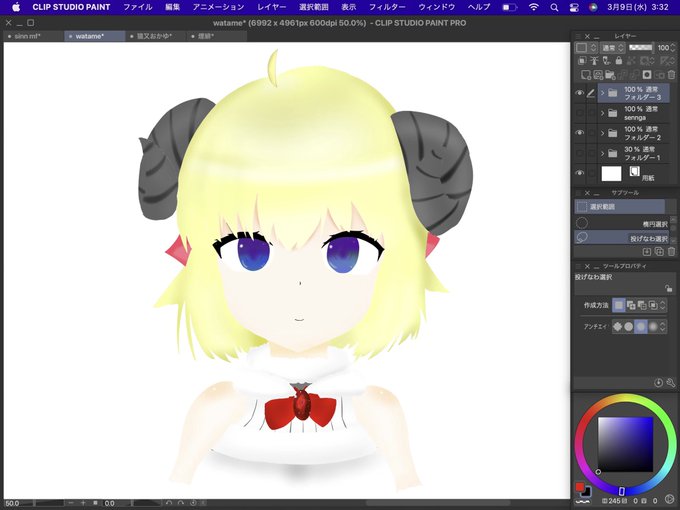
Task: Toggle lock box on フォルダー 1 row
Action: [591, 153]
